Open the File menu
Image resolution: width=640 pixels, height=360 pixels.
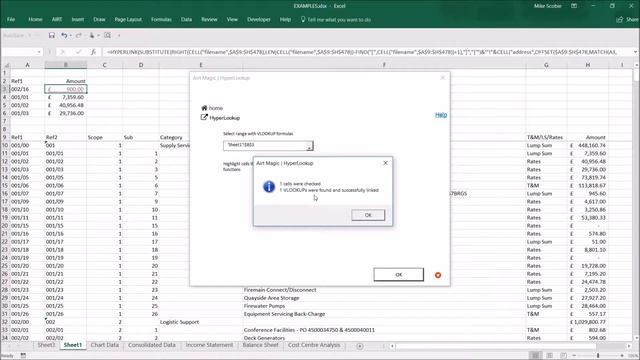(11, 19)
